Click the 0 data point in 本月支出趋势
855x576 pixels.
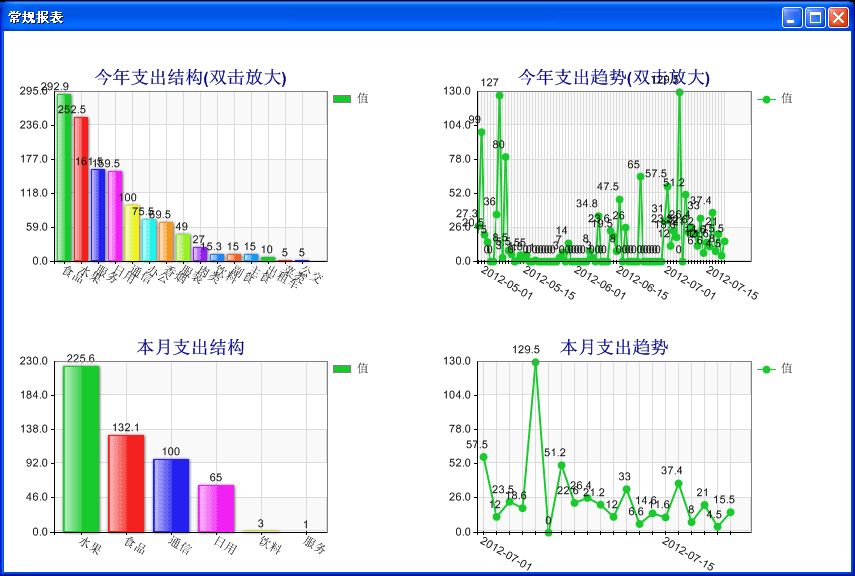[x=549, y=532]
